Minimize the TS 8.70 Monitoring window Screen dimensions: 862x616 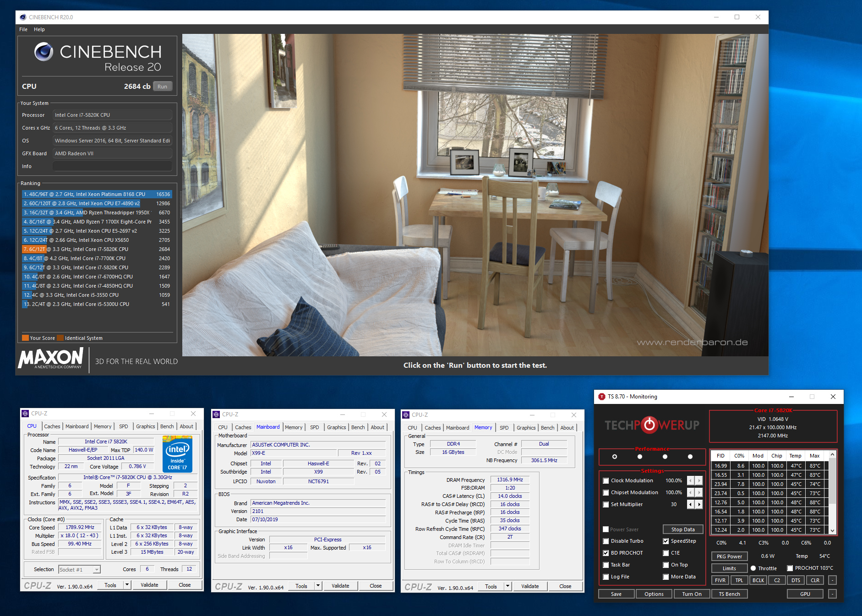click(x=791, y=397)
